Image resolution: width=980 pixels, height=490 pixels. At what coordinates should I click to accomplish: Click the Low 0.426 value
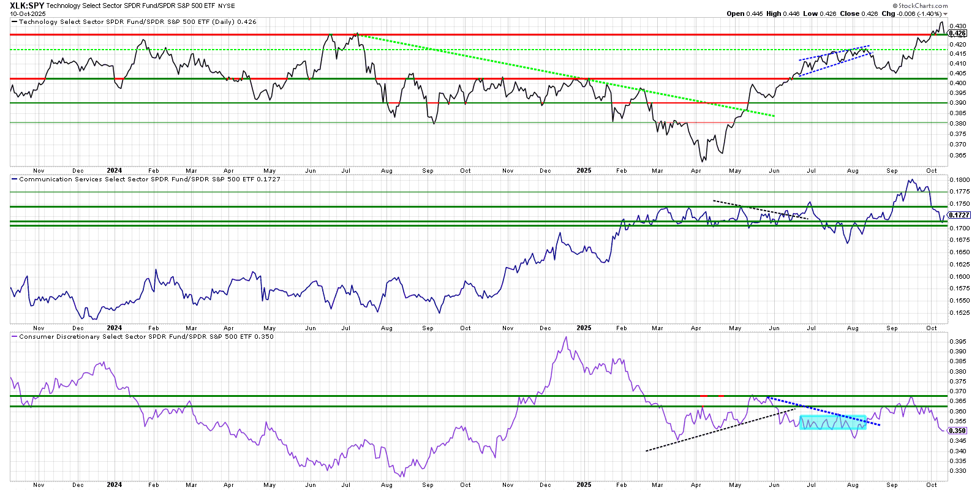[820, 13]
